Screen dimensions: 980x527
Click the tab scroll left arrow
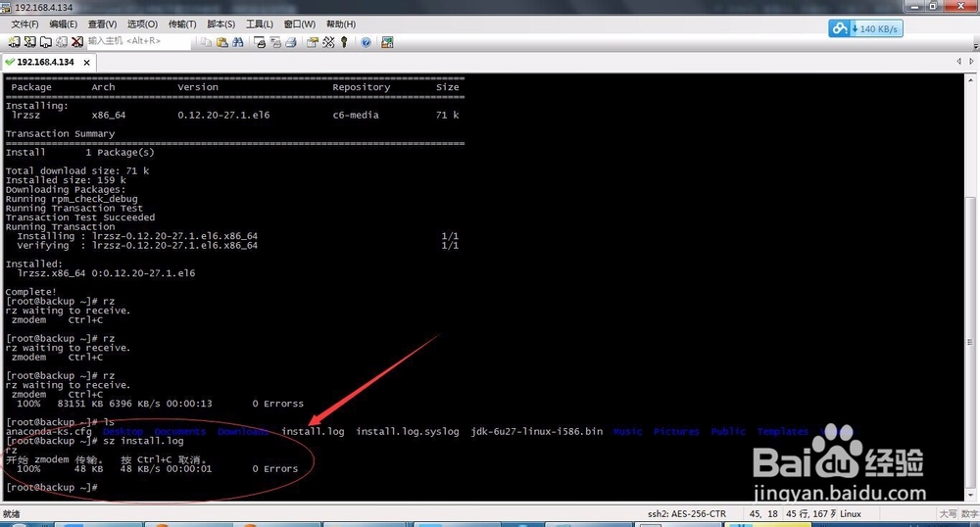pyautogui.click(x=958, y=61)
